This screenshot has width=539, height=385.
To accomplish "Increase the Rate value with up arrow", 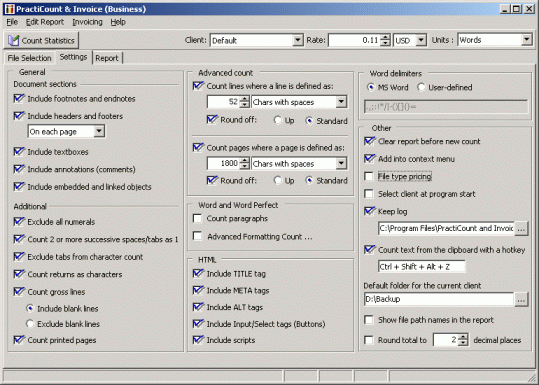I will click(x=386, y=37).
